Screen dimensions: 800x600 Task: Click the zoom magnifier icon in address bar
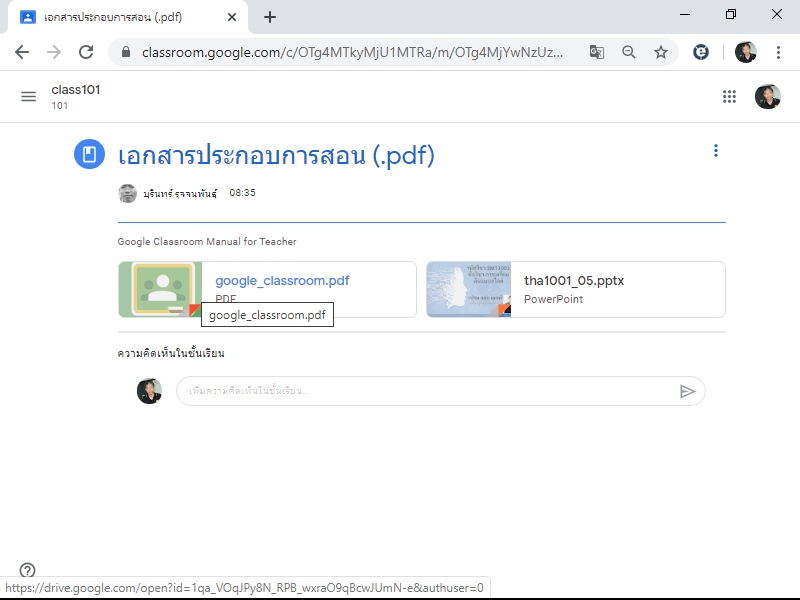pos(629,52)
